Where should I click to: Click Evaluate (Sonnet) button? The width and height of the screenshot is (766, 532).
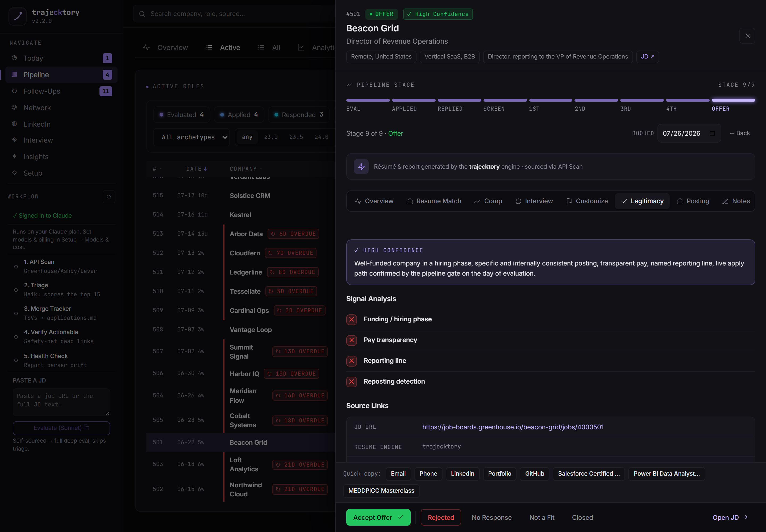[x=61, y=428]
